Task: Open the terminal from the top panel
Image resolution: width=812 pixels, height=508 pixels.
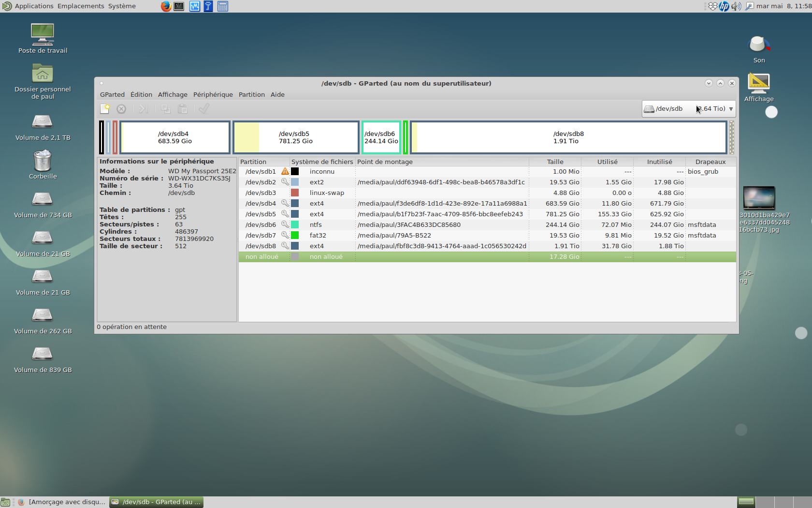Action: (179, 6)
